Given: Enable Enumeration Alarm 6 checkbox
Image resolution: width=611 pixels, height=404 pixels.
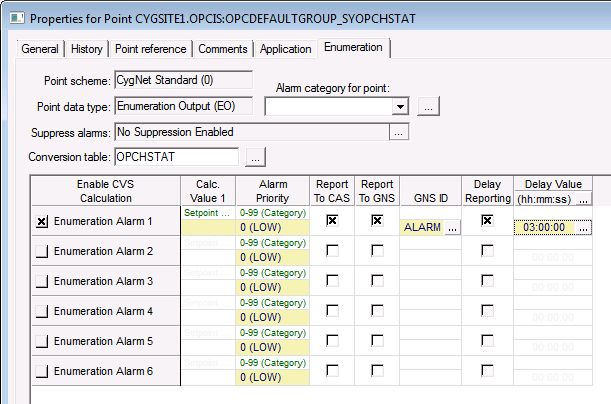Looking at the screenshot, I should pyautogui.click(x=42, y=371).
